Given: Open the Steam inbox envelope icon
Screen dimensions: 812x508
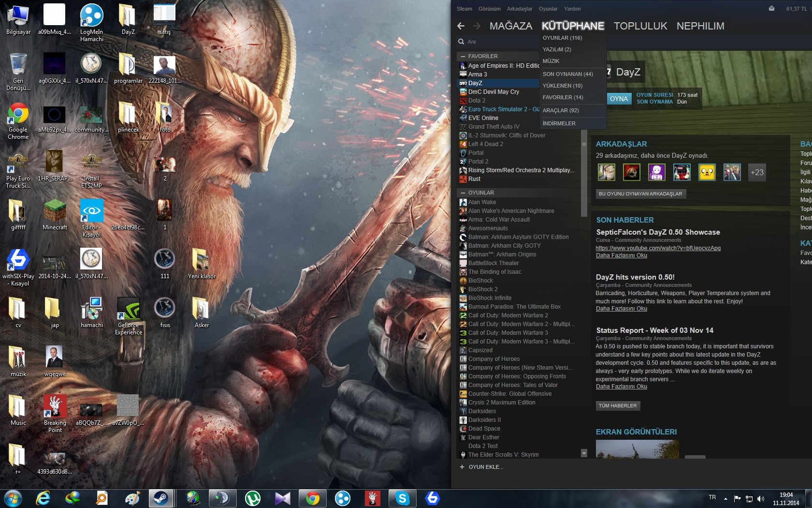Looking at the screenshot, I should 771,9.
